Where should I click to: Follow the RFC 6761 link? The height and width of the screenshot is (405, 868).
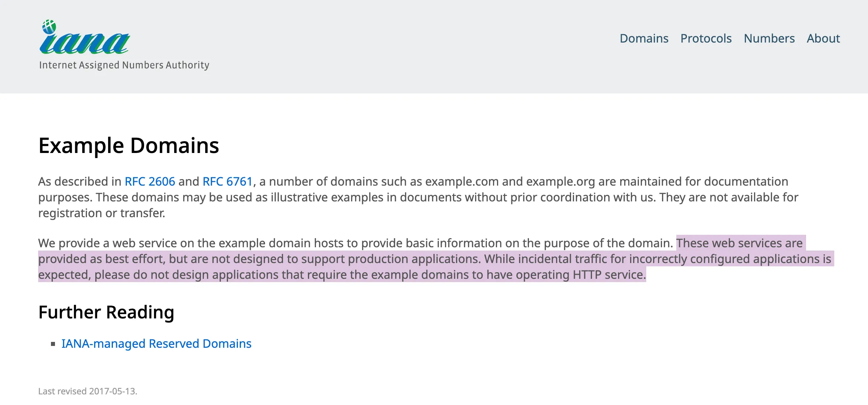227,181
